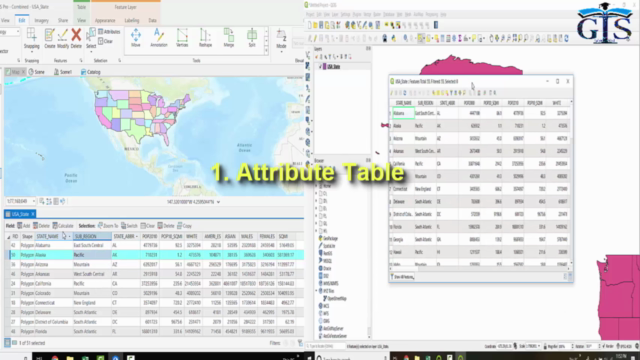Toggle show all records button in ArcGIS table
The width and height of the screenshot is (640, 360).
7,343
